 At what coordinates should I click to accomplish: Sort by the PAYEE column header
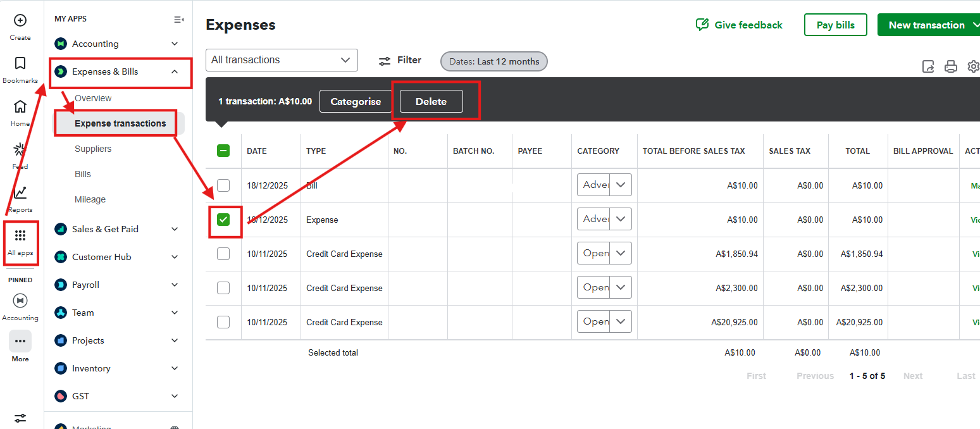530,151
